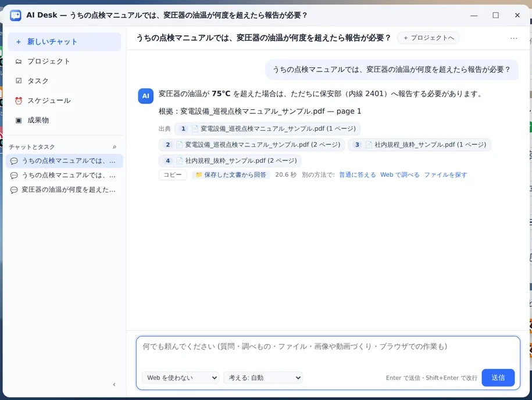532x400 pixels.
Task: Click the チャットとタスク section header
Action: 32,147
